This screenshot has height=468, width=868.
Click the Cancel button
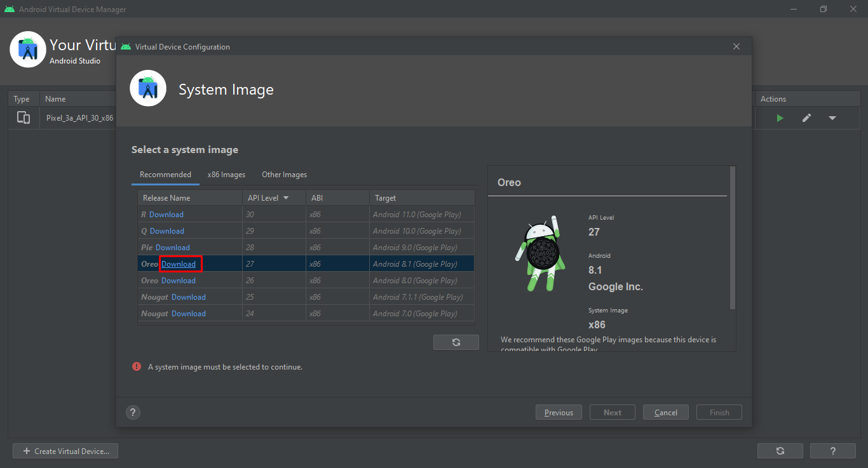pyautogui.click(x=666, y=412)
